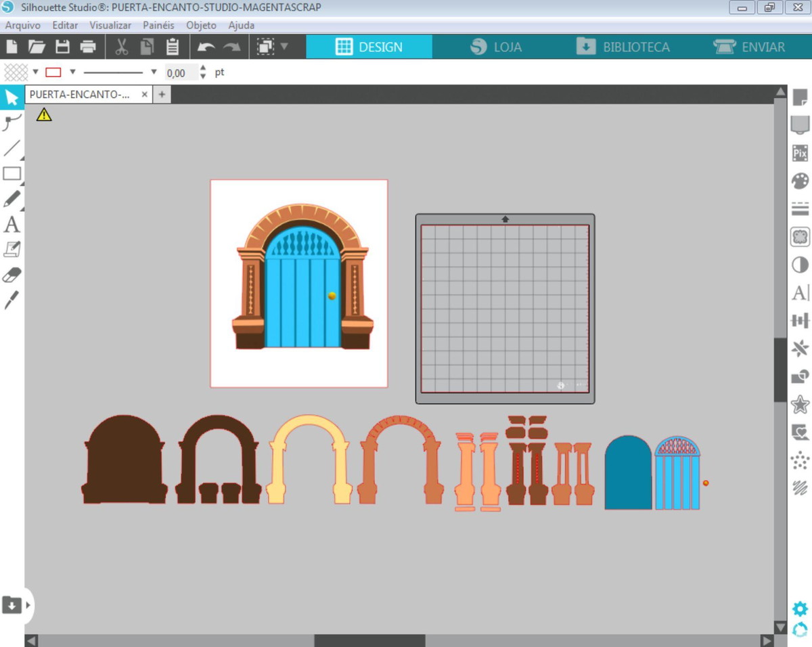This screenshot has height=647, width=812.
Task: Choose the Edit Points tool
Action: (x=12, y=122)
